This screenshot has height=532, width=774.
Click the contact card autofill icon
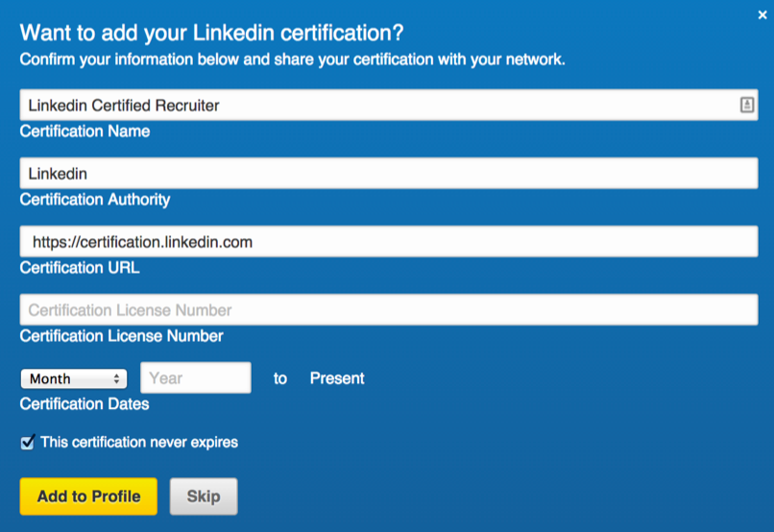coord(747,105)
